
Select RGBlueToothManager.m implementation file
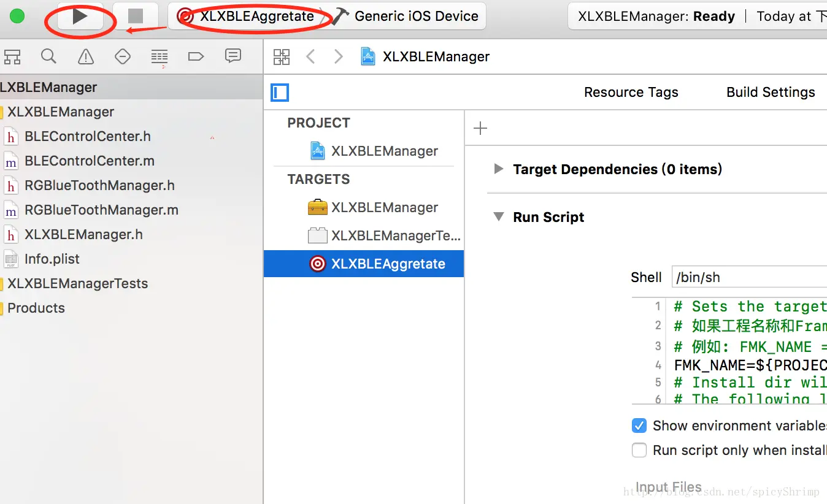[x=101, y=210]
